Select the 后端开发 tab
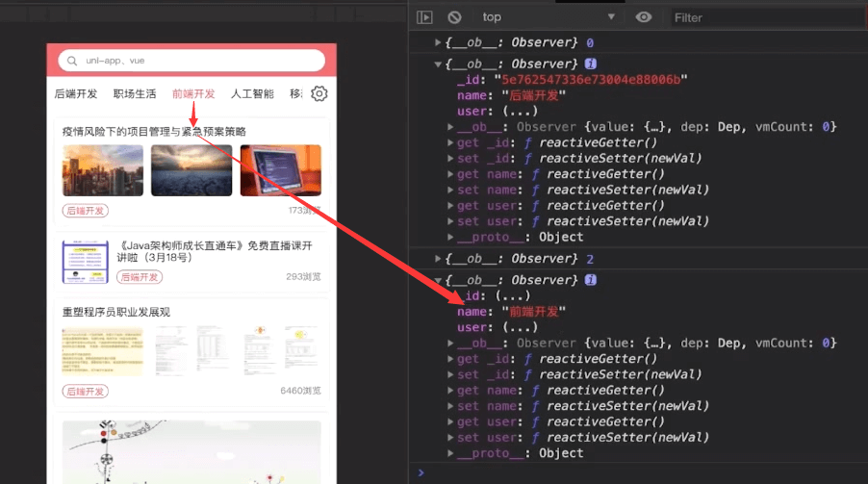The width and height of the screenshot is (868, 484). pos(76,93)
